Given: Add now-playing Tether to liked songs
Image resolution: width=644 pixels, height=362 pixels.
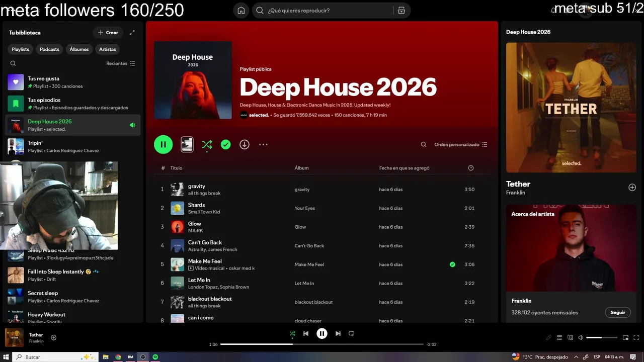Looking at the screenshot, I should [54, 337].
